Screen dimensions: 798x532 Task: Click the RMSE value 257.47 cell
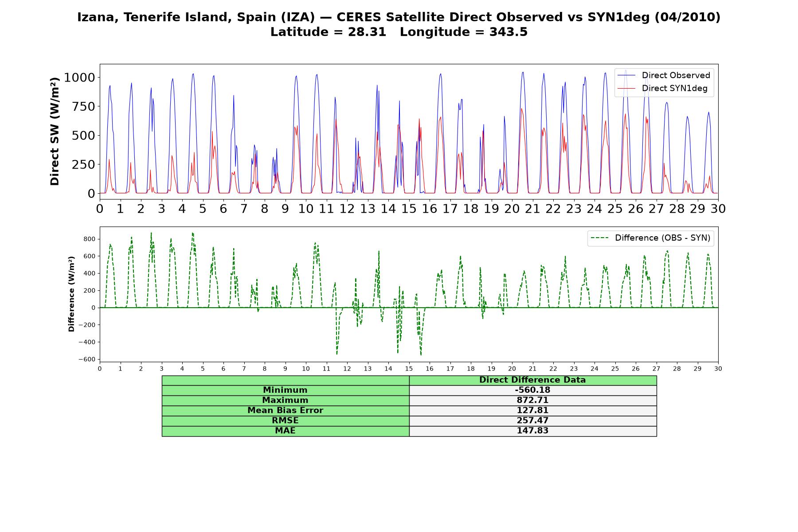click(x=532, y=421)
